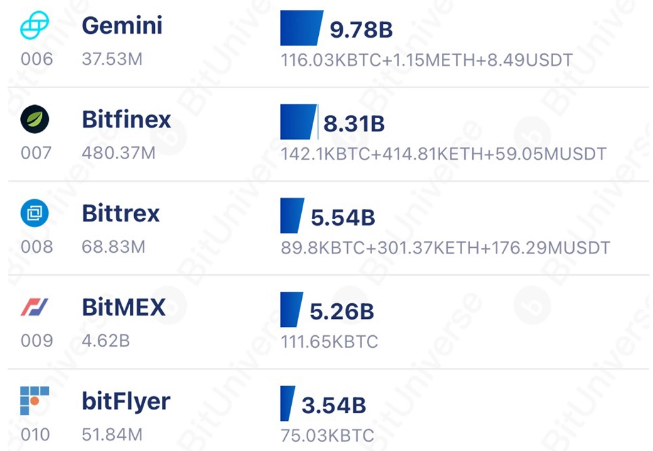This screenshot has width=653, height=451.
Task: Click the Bitfinex green leaf logo
Action: pyautogui.click(x=35, y=119)
